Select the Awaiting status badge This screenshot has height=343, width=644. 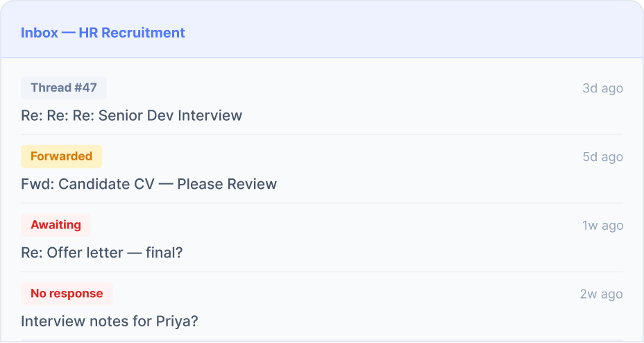point(56,225)
